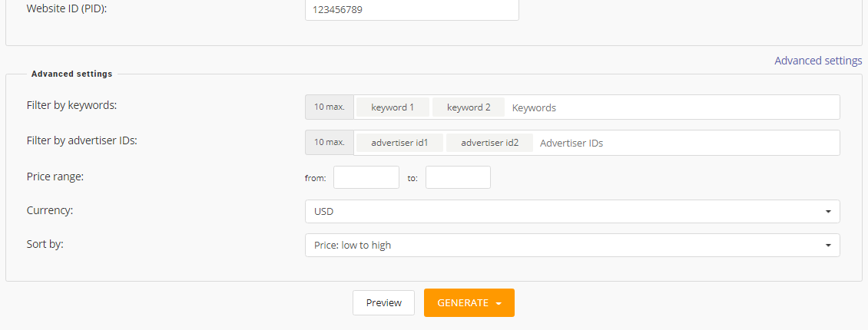The image size is (868, 330).
Task: Expand the GENERATE button caret menu
Action: point(499,303)
